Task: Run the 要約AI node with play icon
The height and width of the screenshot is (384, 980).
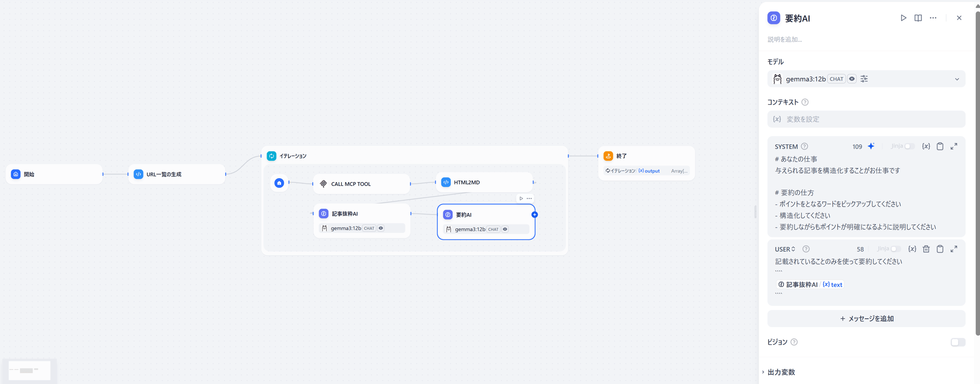Action: pyautogui.click(x=903, y=18)
